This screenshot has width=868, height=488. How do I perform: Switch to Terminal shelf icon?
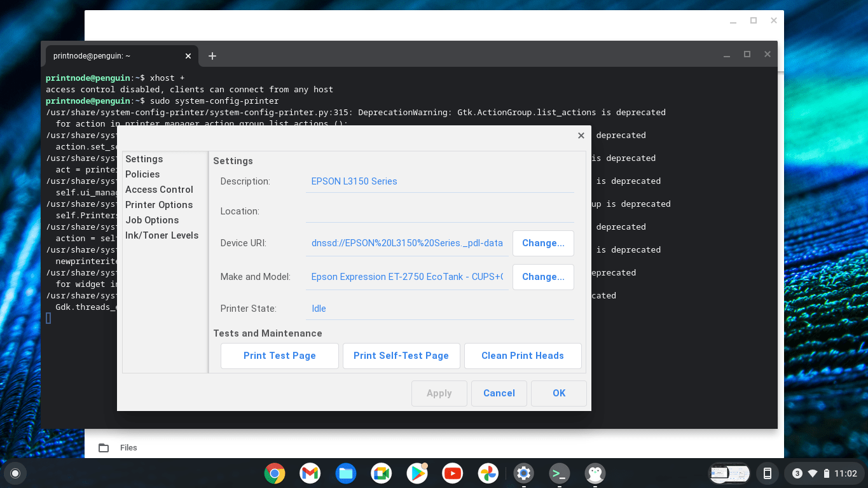560,473
